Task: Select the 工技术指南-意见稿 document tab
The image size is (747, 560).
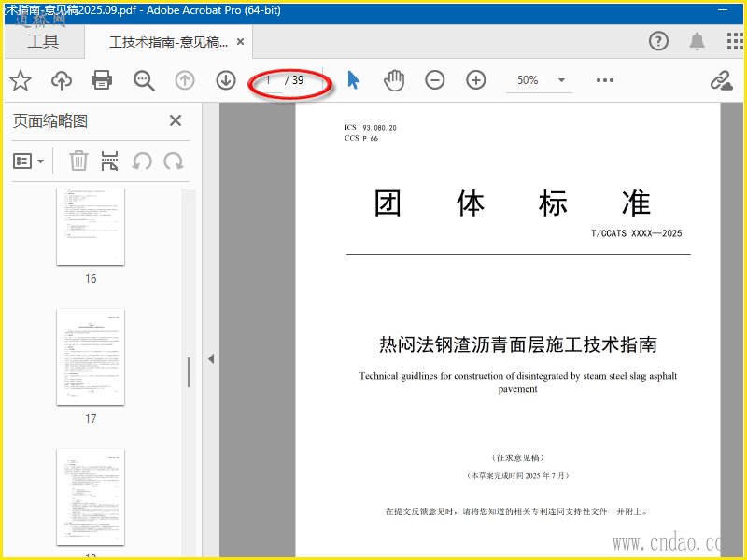Action: click(x=169, y=42)
